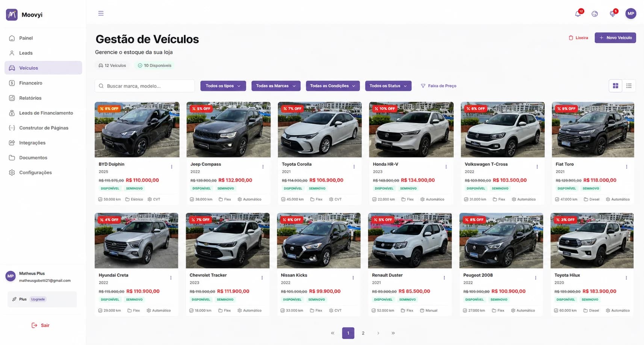Click the Novo Veículo button

coord(615,38)
